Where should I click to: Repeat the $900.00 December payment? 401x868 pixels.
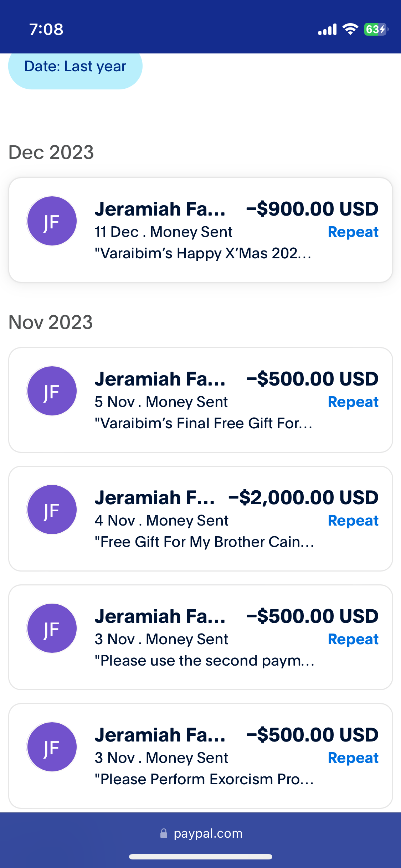353,232
